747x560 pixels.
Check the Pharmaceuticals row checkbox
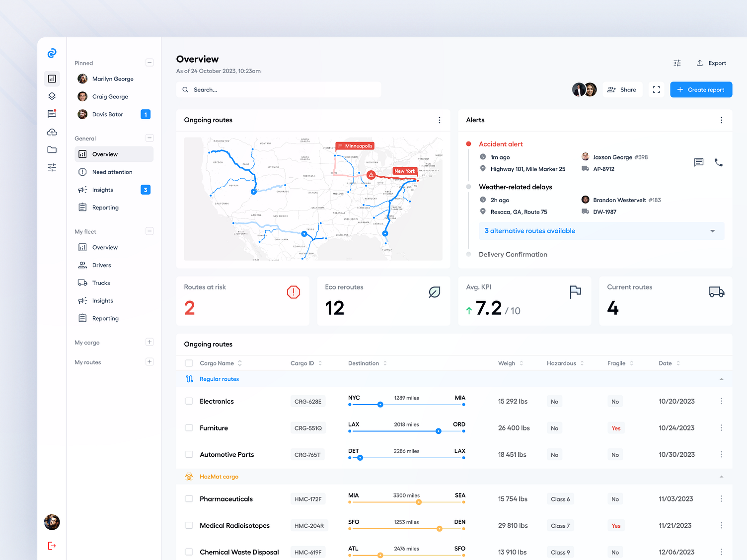pyautogui.click(x=189, y=499)
